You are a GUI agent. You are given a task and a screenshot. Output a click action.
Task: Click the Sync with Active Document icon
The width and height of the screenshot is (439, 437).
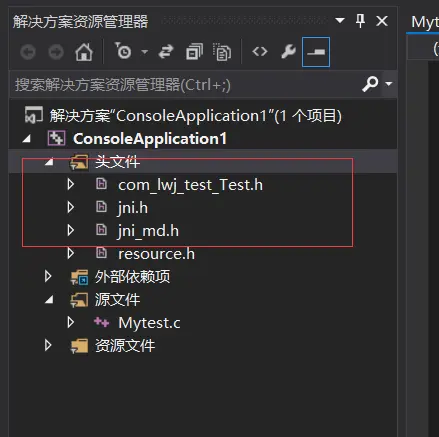(x=166, y=52)
